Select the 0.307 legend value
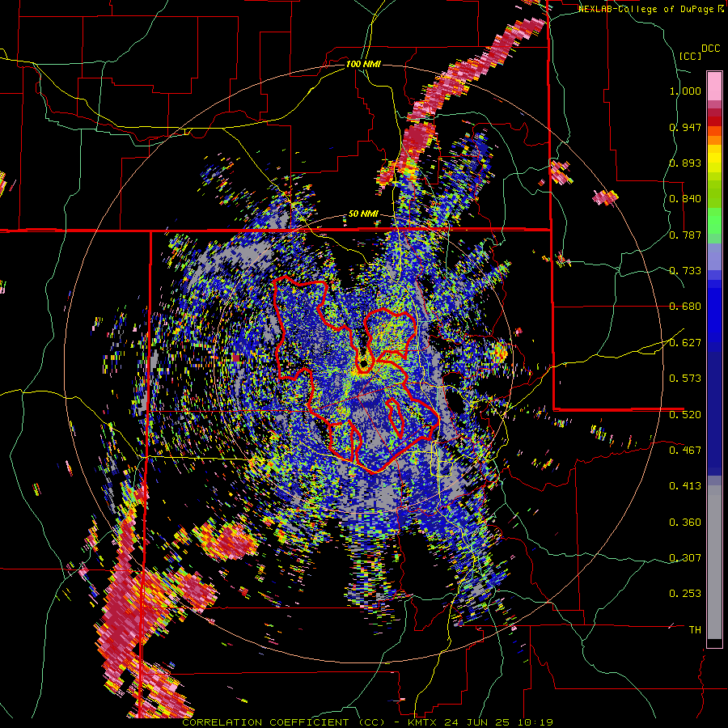 (x=685, y=557)
